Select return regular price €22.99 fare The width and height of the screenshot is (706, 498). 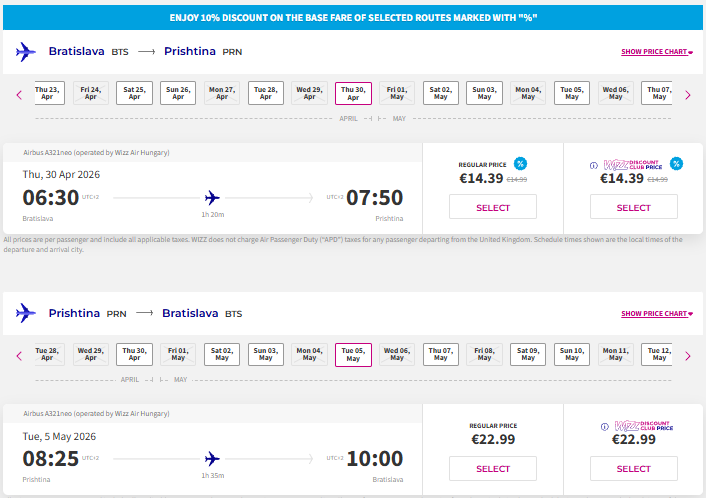coord(493,468)
